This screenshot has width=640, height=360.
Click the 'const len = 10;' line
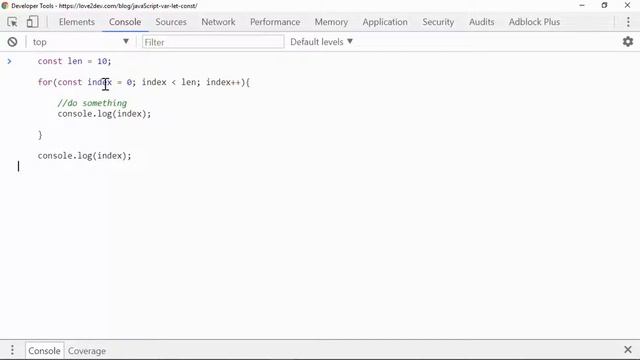coord(74,61)
